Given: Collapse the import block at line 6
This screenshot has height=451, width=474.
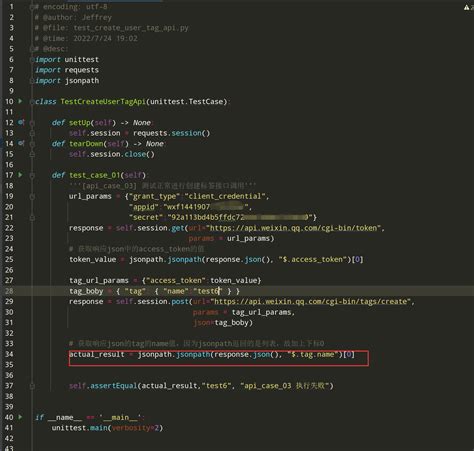Looking at the screenshot, I should point(32,60).
